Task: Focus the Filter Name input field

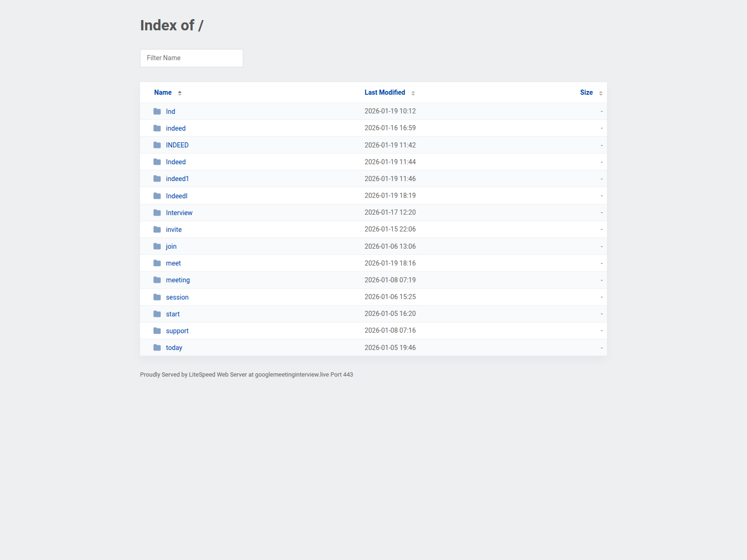Action: pos(191,58)
